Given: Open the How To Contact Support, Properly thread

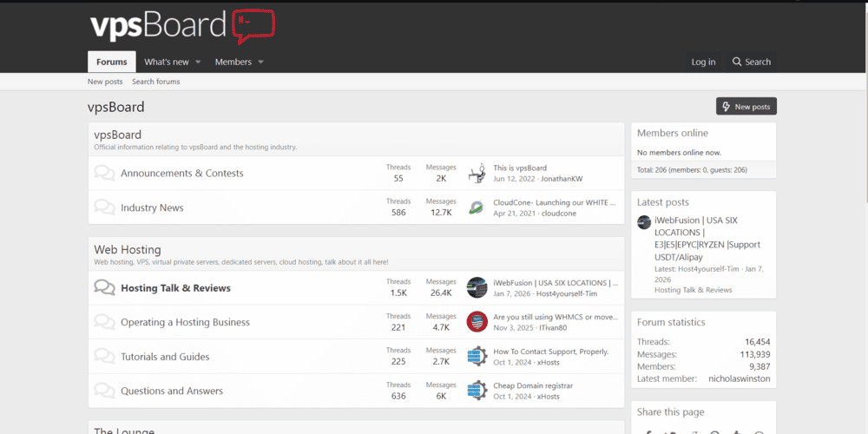Looking at the screenshot, I should coord(551,352).
